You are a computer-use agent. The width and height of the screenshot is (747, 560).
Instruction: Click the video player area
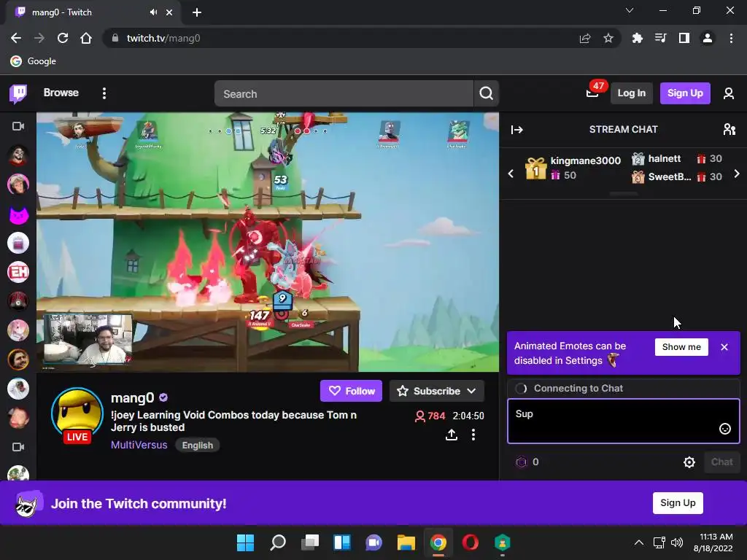pos(268,242)
